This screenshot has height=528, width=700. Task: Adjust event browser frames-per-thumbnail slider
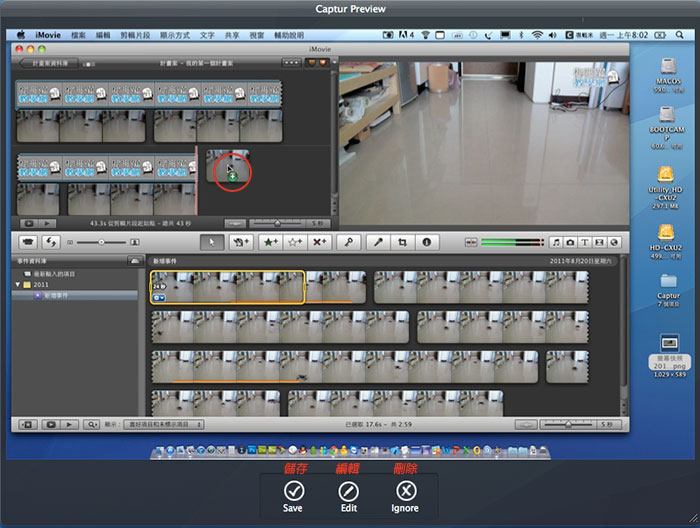(568, 424)
